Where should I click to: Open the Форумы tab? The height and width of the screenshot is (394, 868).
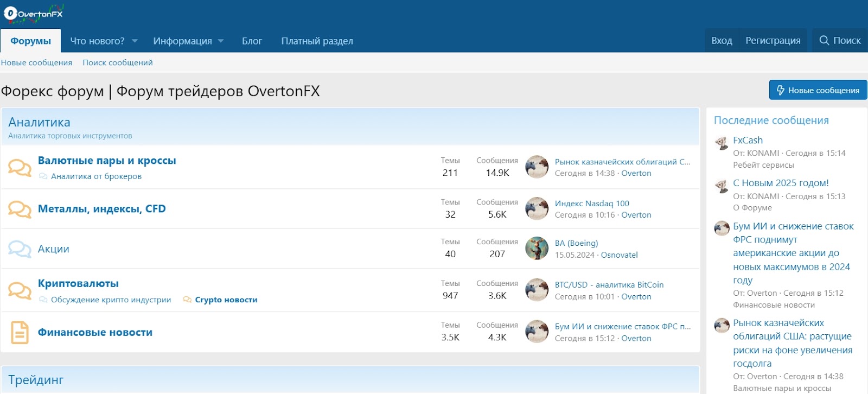click(31, 41)
